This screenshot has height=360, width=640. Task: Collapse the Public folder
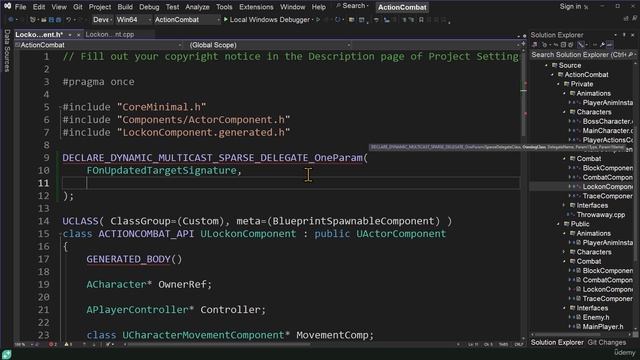click(x=559, y=224)
